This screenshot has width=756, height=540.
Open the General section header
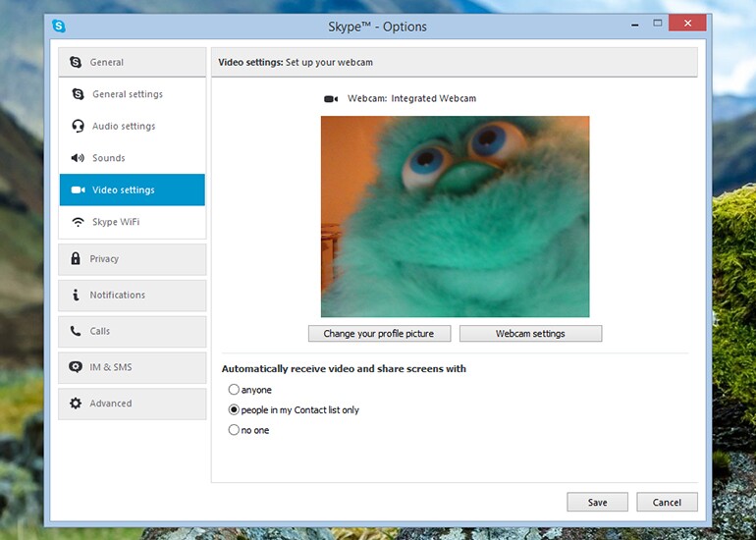(133, 62)
